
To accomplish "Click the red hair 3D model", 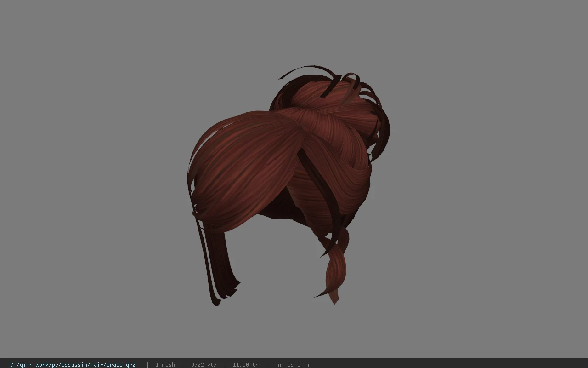I will pyautogui.click(x=288, y=185).
